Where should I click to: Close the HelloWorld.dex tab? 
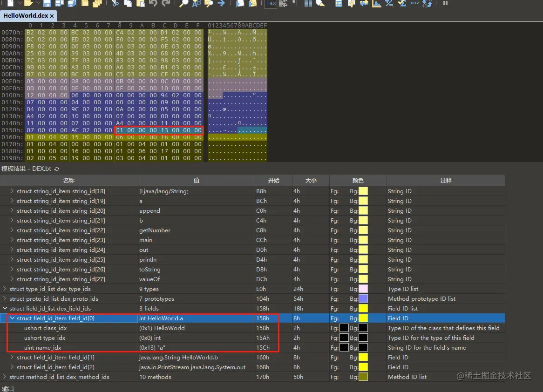(52, 16)
